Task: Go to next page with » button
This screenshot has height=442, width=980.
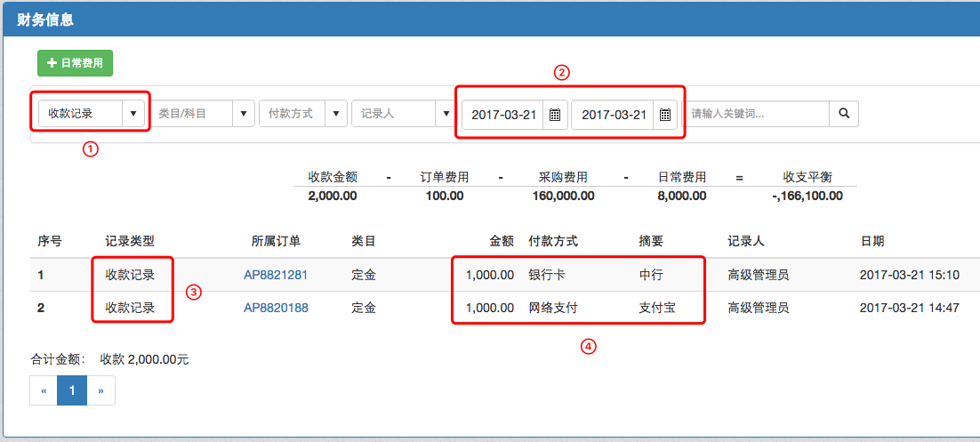Action: click(100, 390)
